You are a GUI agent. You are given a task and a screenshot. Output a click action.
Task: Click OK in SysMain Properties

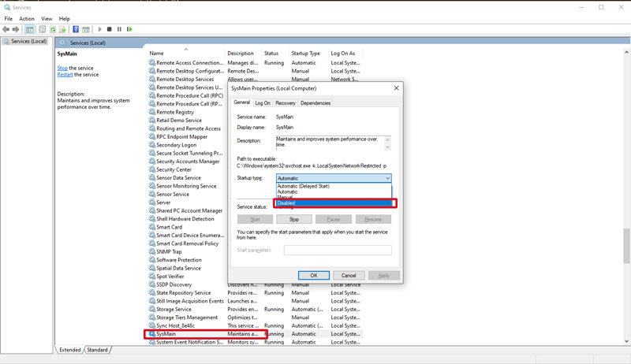click(x=314, y=275)
